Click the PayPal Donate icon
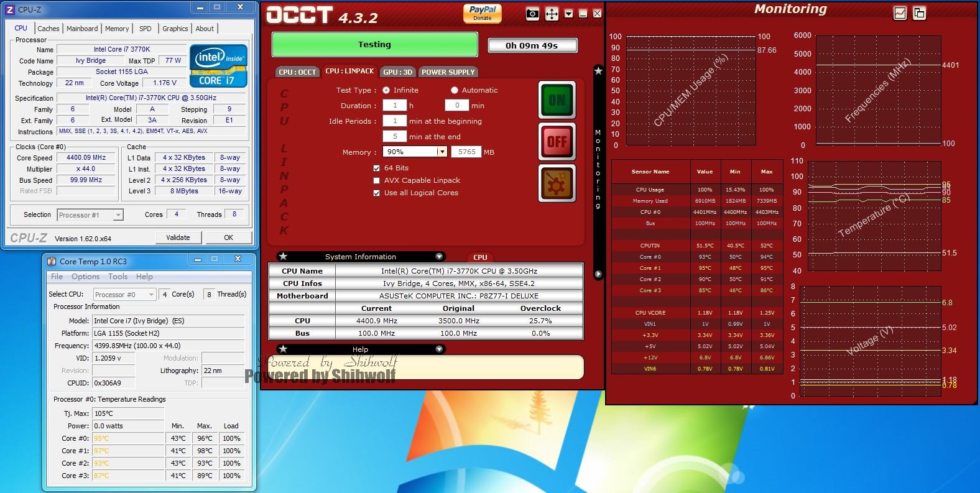 pos(483,13)
